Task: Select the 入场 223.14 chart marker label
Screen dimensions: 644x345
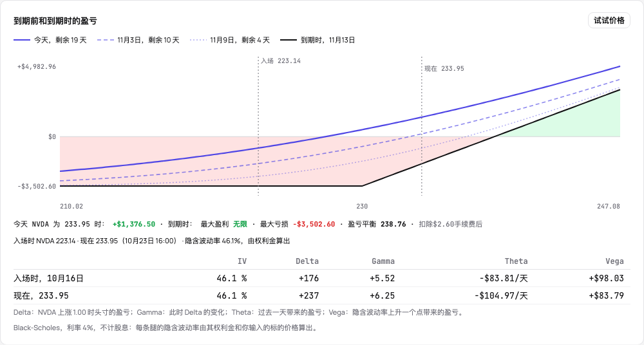Action: pyautogui.click(x=281, y=61)
